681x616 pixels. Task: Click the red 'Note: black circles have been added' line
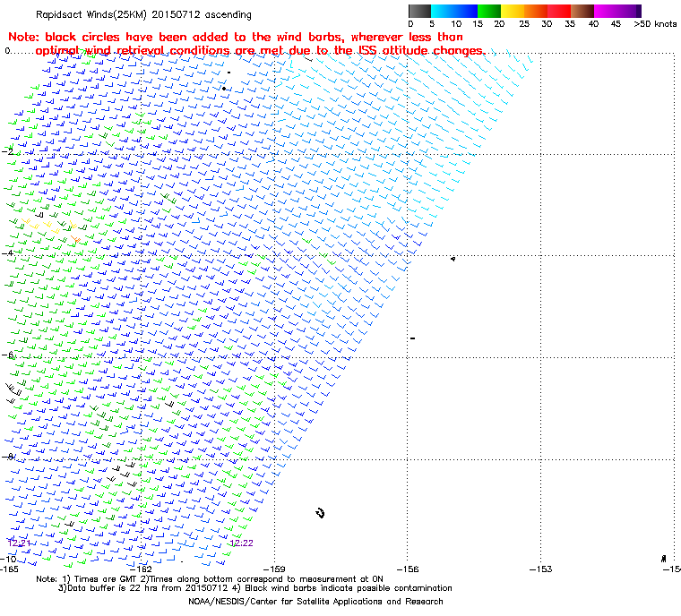coord(236,37)
